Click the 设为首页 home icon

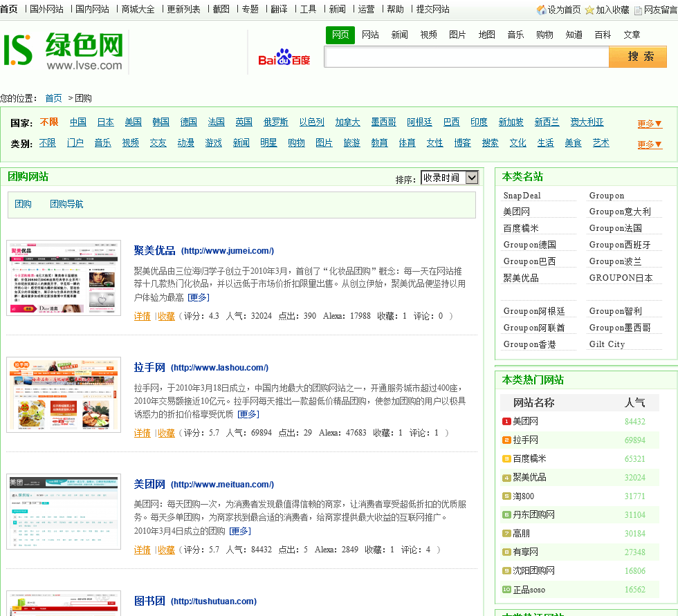[x=541, y=10]
